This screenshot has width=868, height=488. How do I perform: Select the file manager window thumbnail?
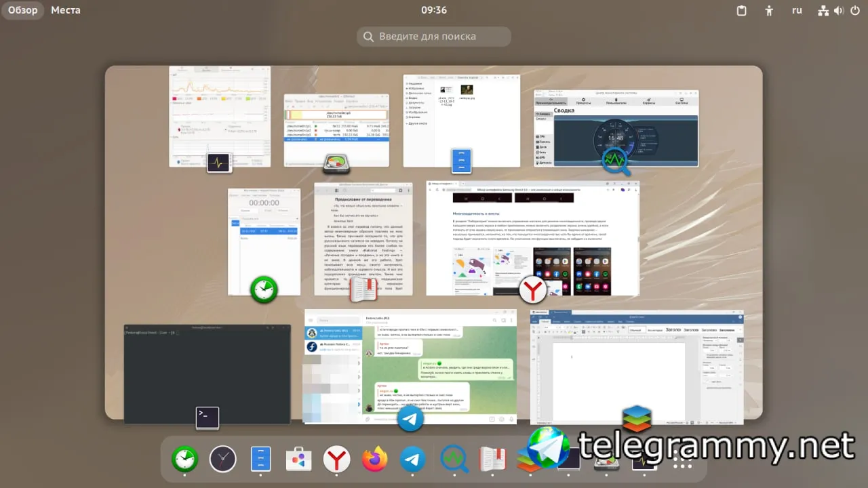click(461, 121)
